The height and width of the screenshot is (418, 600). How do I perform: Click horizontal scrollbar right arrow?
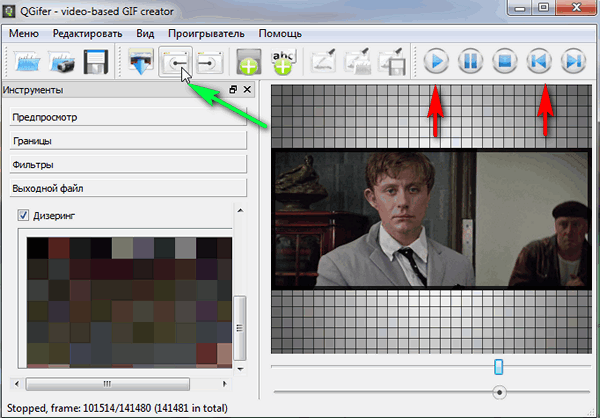[225, 384]
